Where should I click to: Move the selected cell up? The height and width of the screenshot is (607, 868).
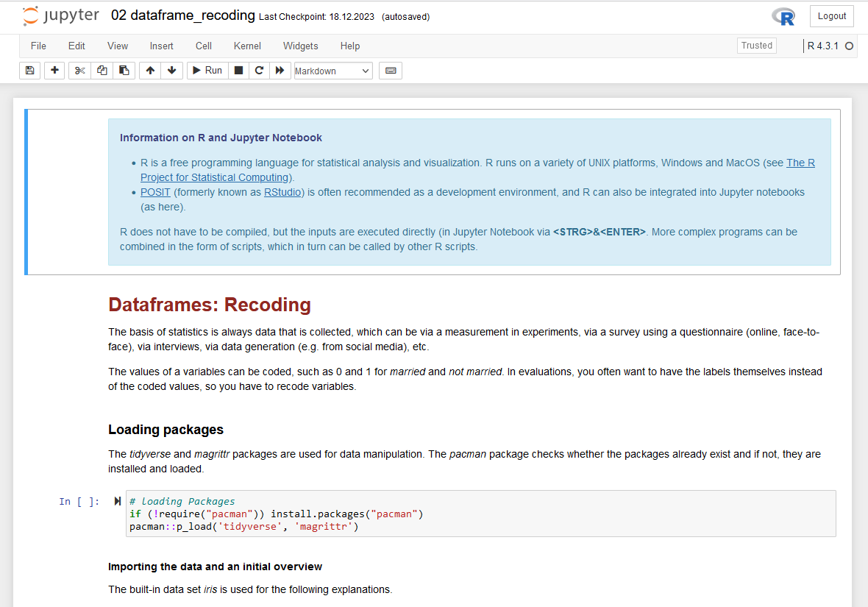[x=150, y=71]
